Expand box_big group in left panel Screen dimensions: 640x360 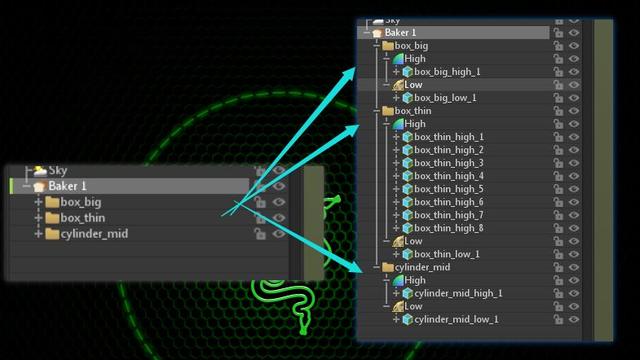[38, 202]
